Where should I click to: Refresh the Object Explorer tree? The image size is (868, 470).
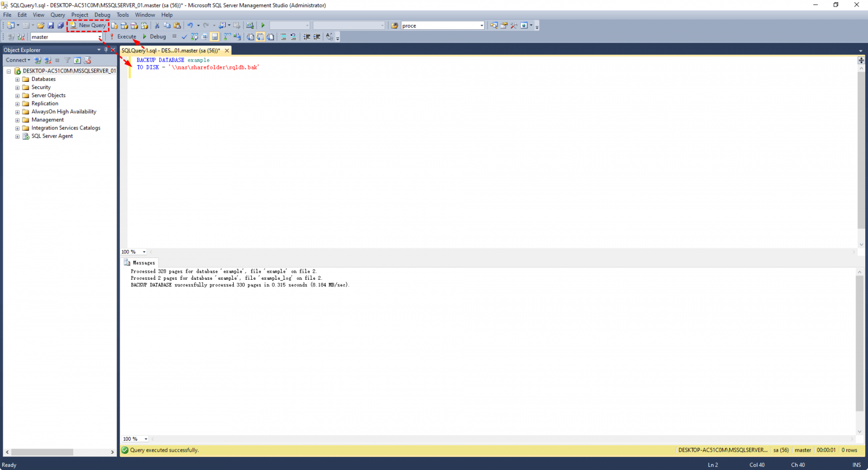coord(78,60)
